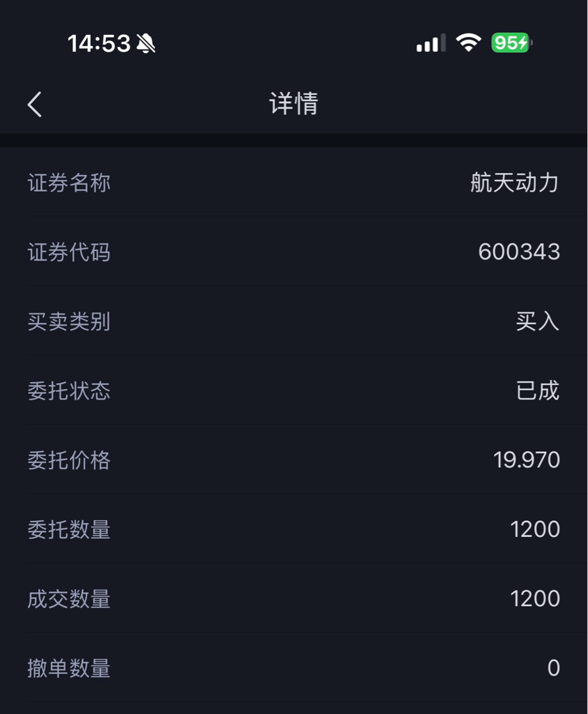Tap the muted bell icon in status bar
Screen dimensions: 588x714
click(x=146, y=44)
